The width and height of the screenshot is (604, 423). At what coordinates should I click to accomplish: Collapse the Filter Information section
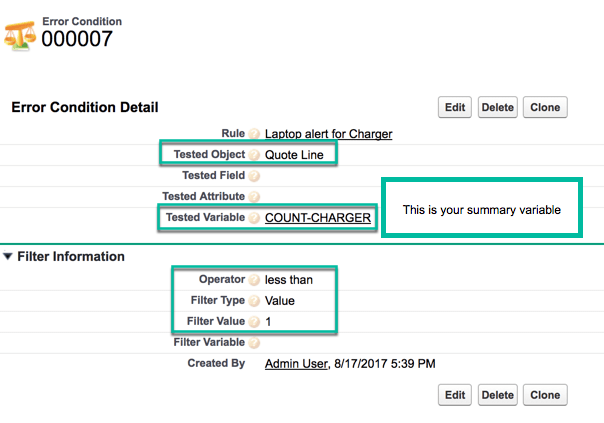pyautogui.click(x=9, y=257)
